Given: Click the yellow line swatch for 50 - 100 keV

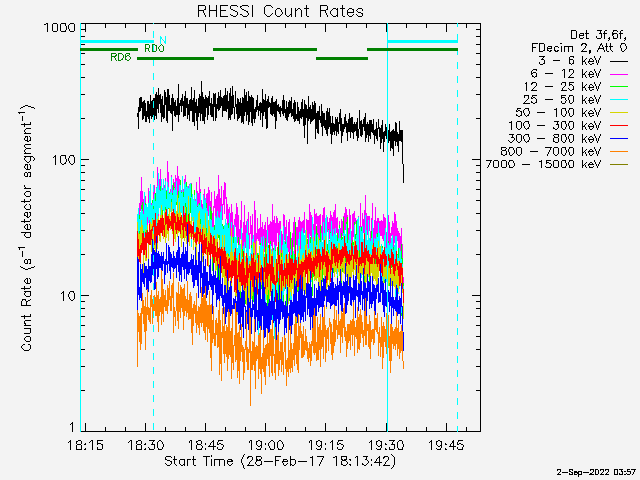Looking at the screenshot, I should click(x=619, y=113).
